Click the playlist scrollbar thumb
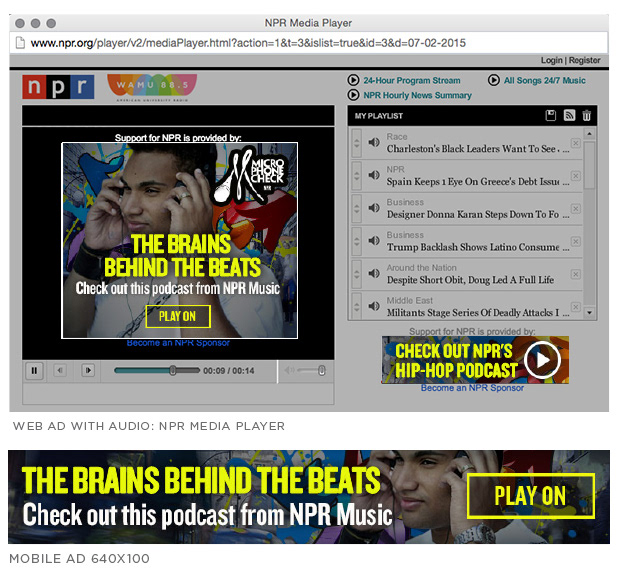Viewport: 619px width, 572px height. [589, 165]
